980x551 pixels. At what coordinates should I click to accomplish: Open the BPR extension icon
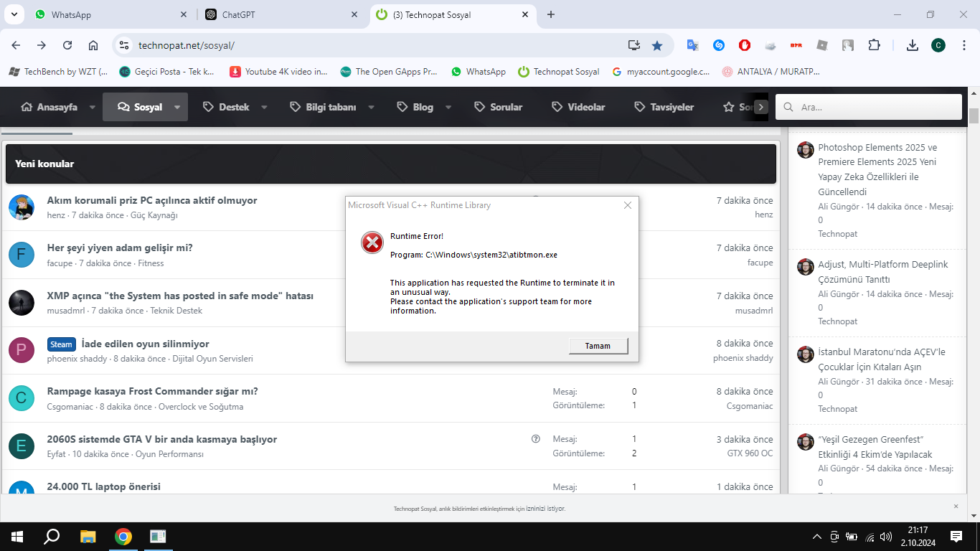coord(796,45)
